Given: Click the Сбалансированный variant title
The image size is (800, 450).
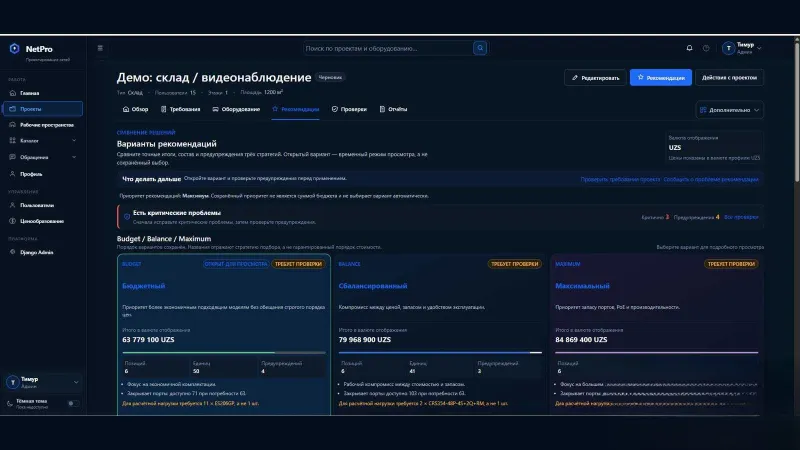Looking at the screenshot, I should (373, 286).
